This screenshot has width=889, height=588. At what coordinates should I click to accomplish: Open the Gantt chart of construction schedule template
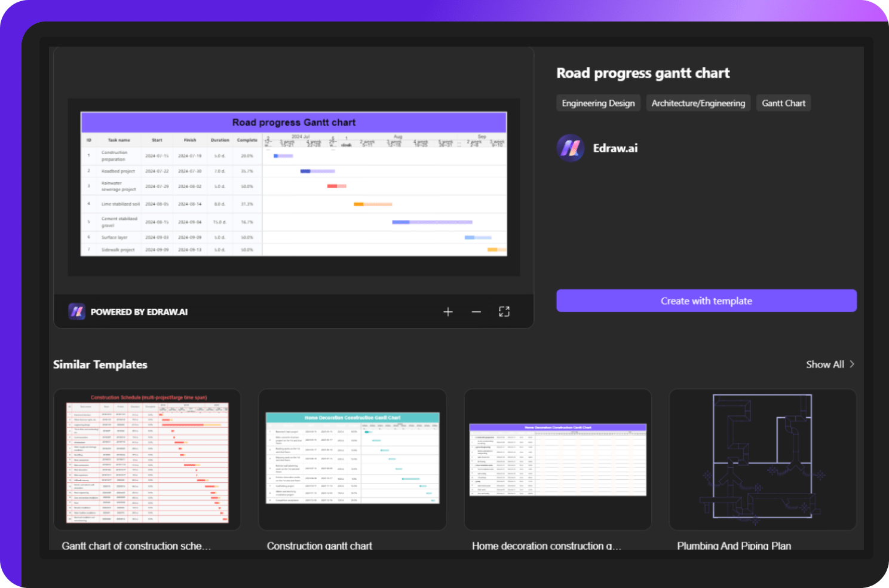(146, 460)
